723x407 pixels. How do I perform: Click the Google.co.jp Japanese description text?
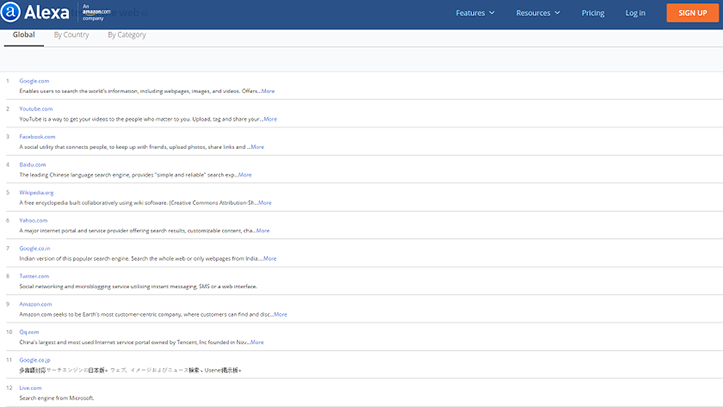point(130,370)
